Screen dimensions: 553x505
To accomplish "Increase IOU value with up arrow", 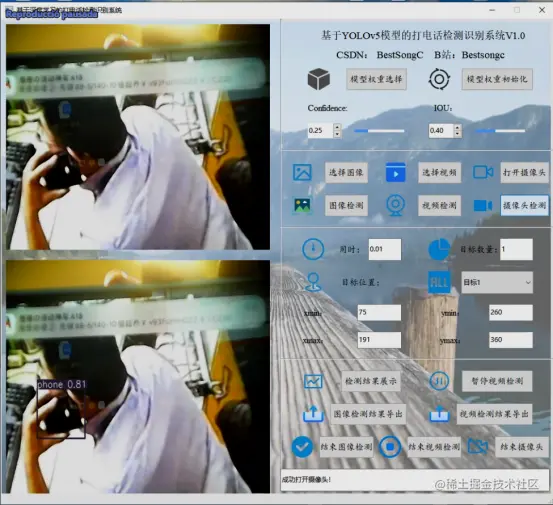I will click(x=457, y=127).
